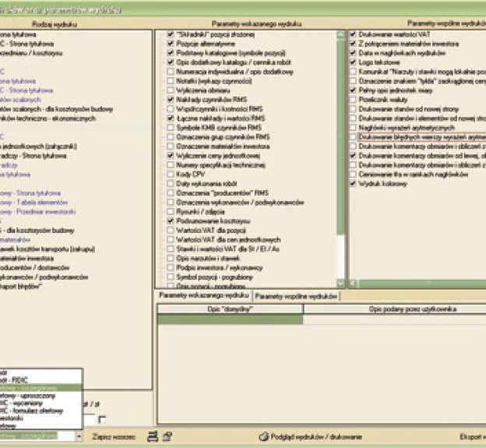Enable Wyliczenia obmiaru
Viewport: 486px width, 448px height.
coord(171,90)
